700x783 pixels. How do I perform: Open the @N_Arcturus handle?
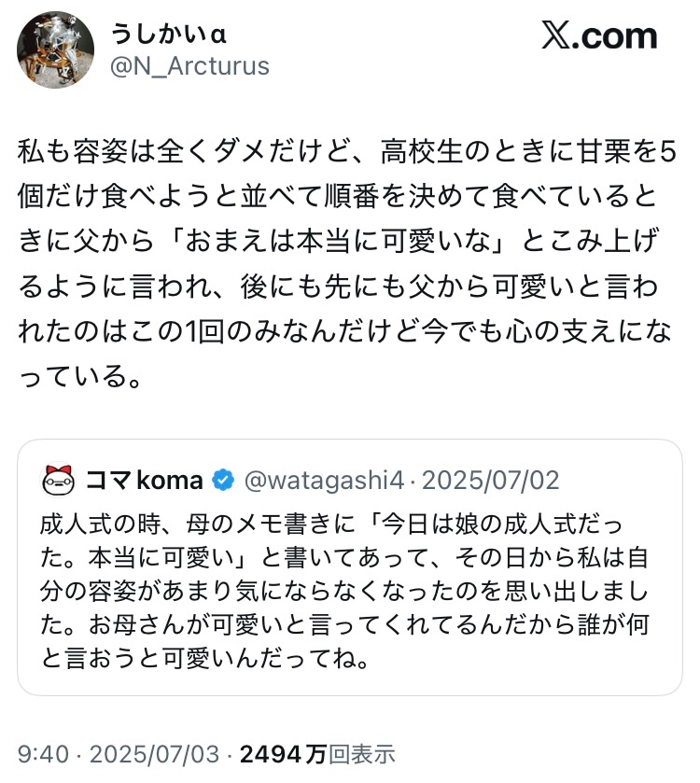pyautogui.click(x=189, y=66)
